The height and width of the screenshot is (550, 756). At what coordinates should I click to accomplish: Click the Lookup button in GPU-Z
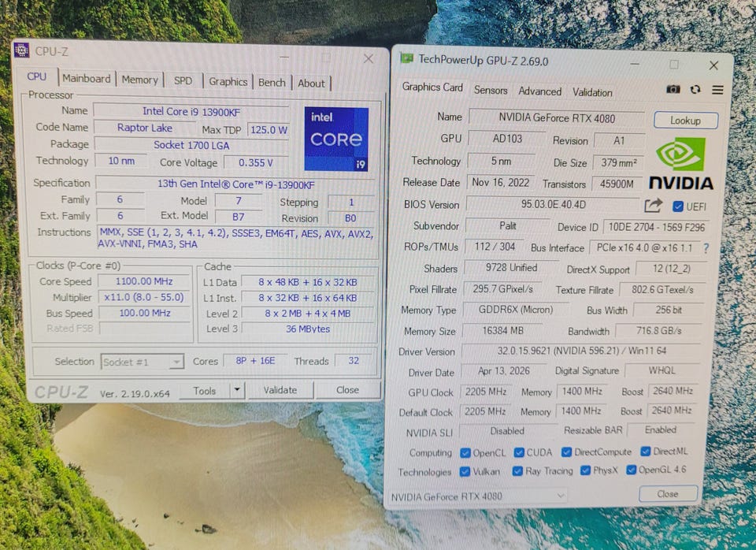pyautogui.click(x=686, y=121)
